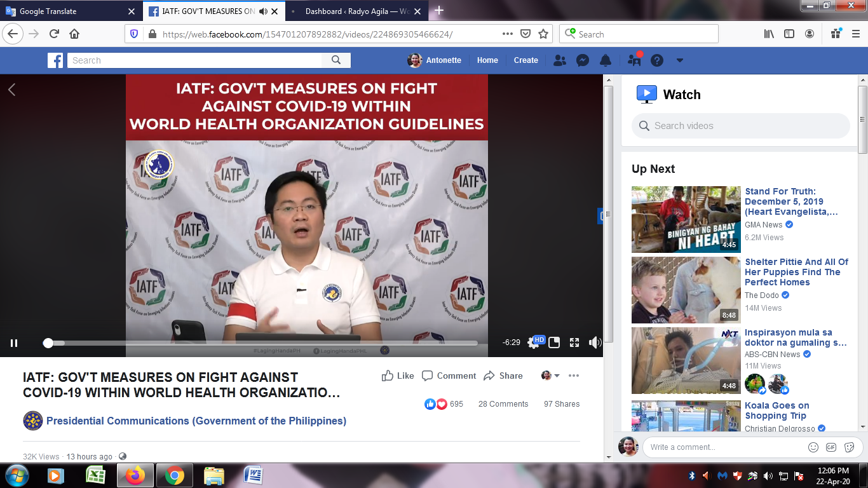Open Facebook Messenger icon
This screenshot has height=488, width=868.
(x=582, y=60)
